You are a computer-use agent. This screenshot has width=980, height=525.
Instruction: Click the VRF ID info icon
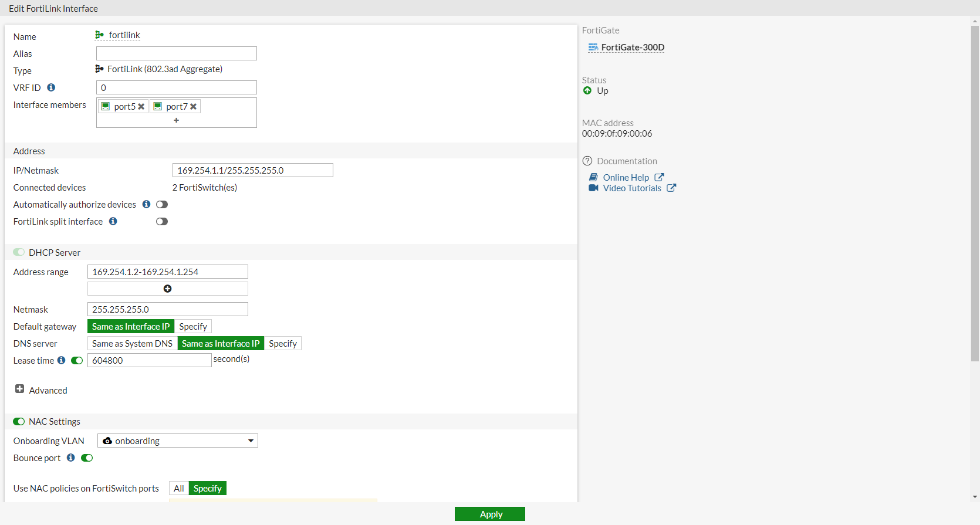pos(51,87)
